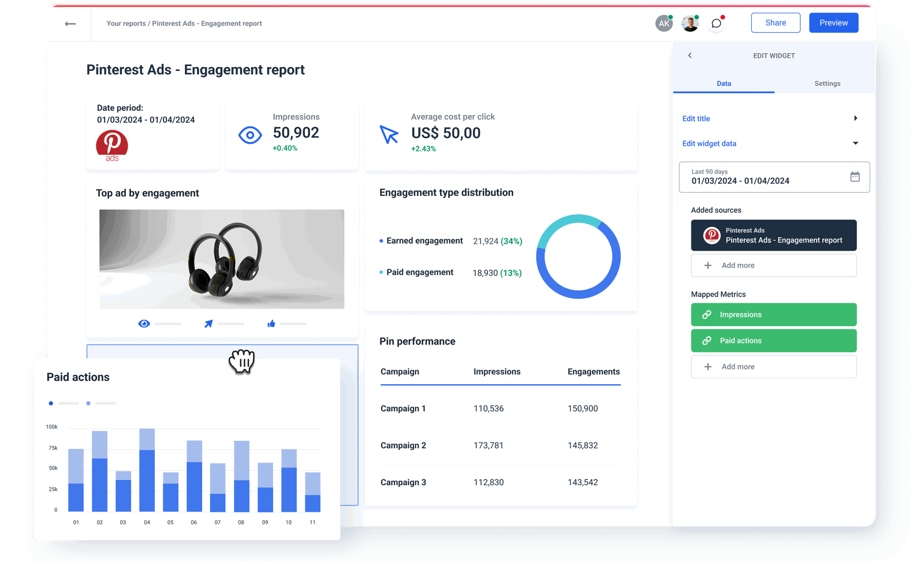Image resolution: width=924 pixels, height=562 pixels.
Task: Click the Share button
Action: [776, 23]
